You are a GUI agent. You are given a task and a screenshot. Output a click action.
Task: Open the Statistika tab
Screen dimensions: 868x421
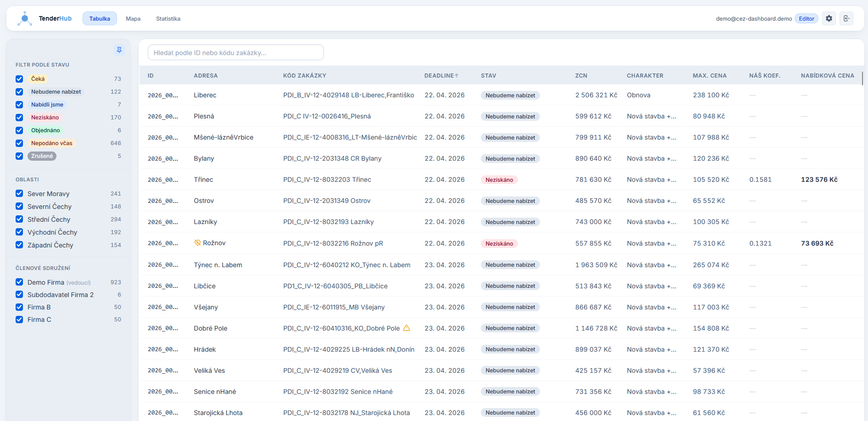[x=168, y=18]
